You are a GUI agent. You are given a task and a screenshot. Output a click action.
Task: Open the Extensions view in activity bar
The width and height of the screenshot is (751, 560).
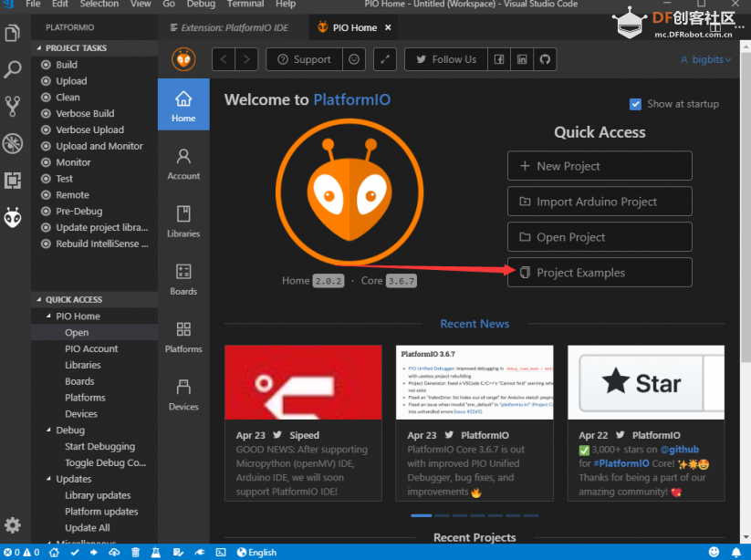point(13,181)
